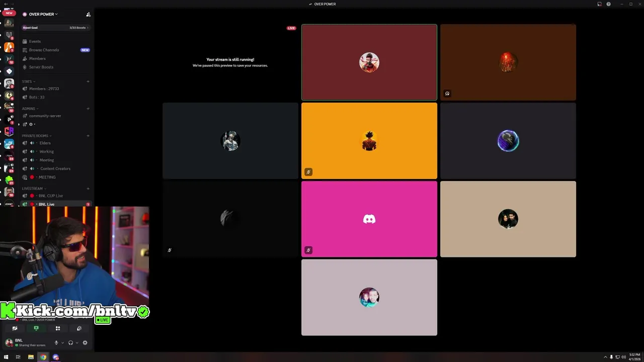The width and height of the screenshot is (644, 362).
Task: Select the BNL Live voice channel
Action: point(55,204)
